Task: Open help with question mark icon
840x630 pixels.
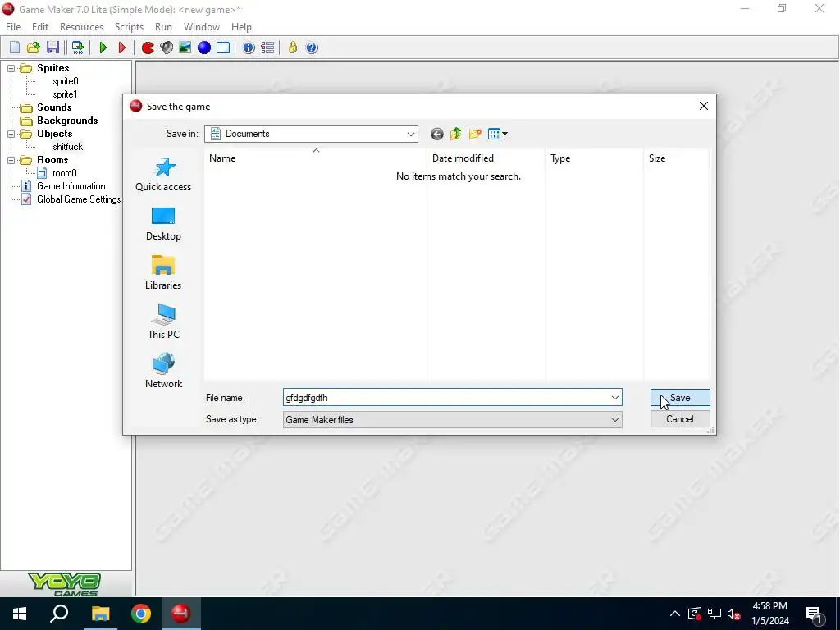Action: pos(312,48)
